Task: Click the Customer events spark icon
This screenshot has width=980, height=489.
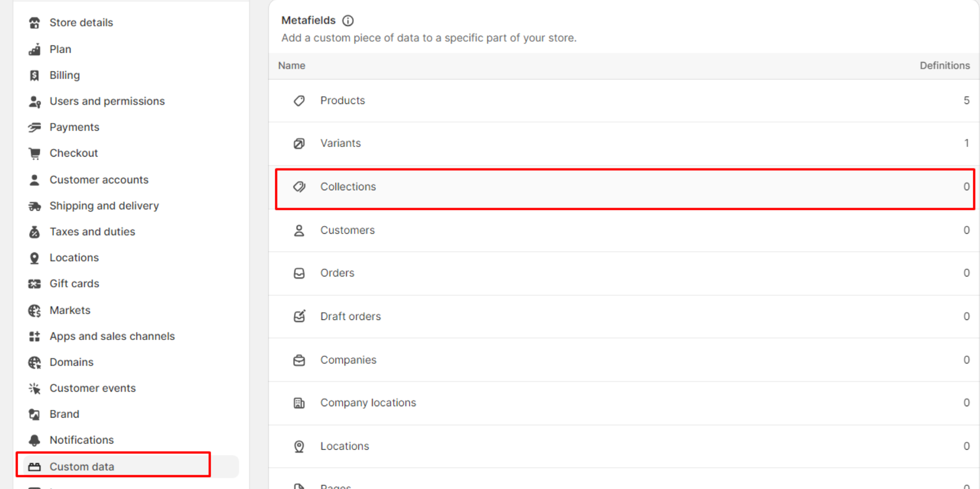Action: 34,388
